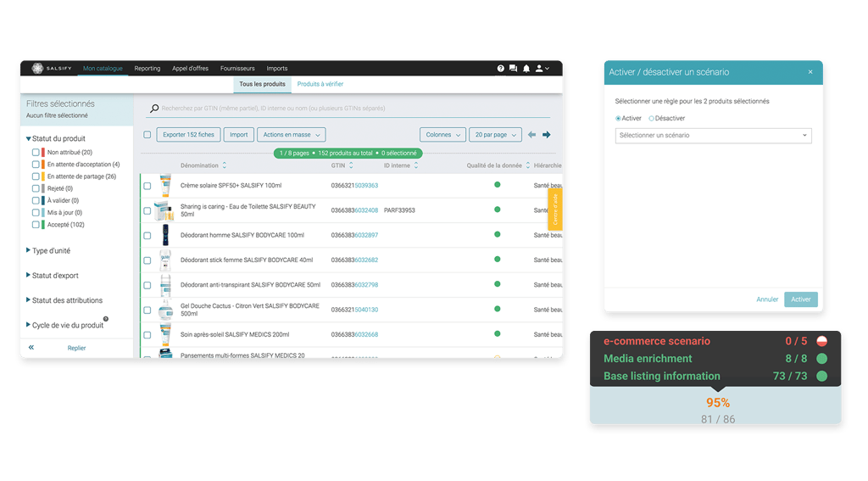Sort by GTIN column arrows
This screenshot has width=868, height=481.
[x=351, y=165]
